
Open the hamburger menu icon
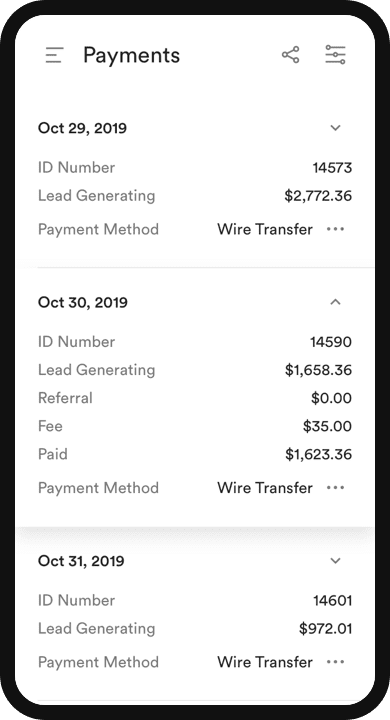tap(54, 55)
